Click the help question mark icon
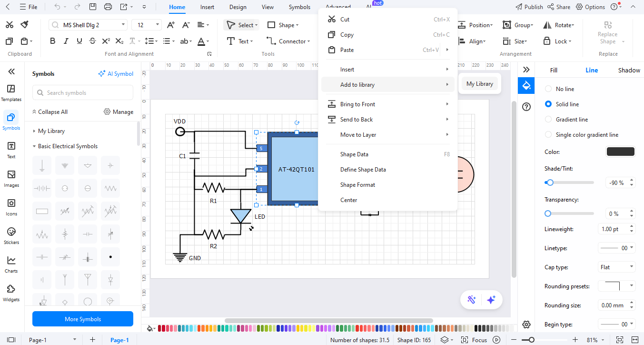The height and width of the screenshot is (345, 644). (x=526, y=107)
